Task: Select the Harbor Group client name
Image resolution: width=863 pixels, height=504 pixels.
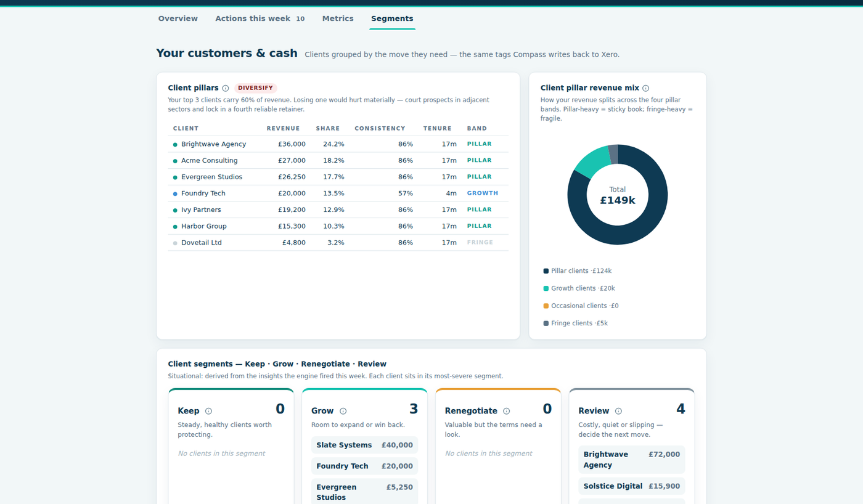Action: point(203,226)
